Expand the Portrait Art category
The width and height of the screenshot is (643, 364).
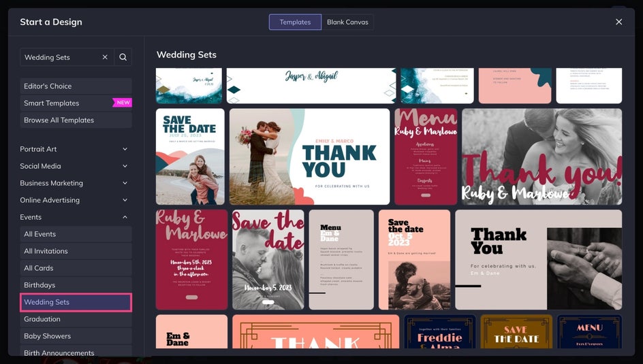[x=74, y=149]
